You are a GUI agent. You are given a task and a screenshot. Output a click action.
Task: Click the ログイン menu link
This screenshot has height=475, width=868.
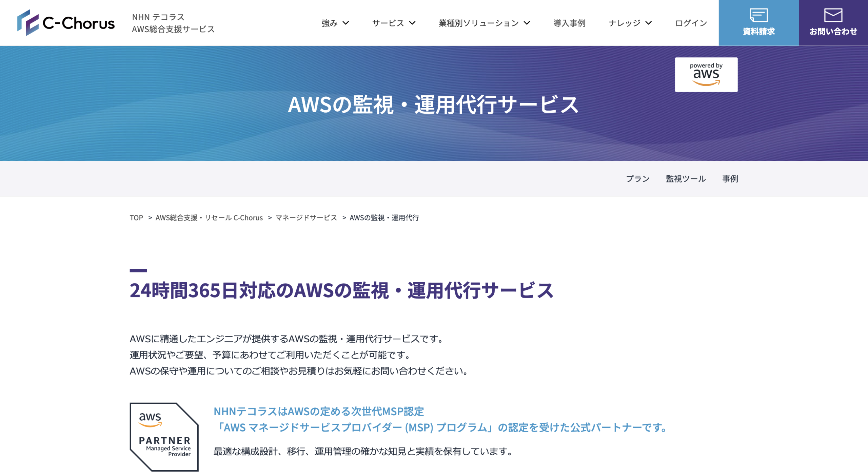[691, 23]
